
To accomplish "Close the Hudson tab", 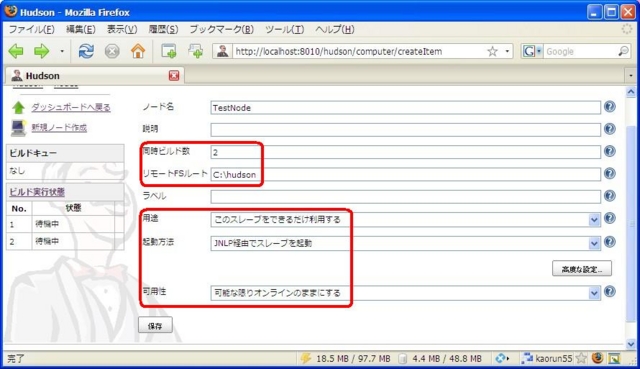I will [x=174, y=76].
